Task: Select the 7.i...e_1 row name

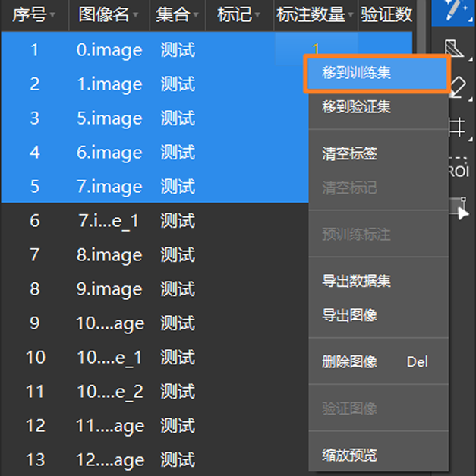Action: pos(109,221)
